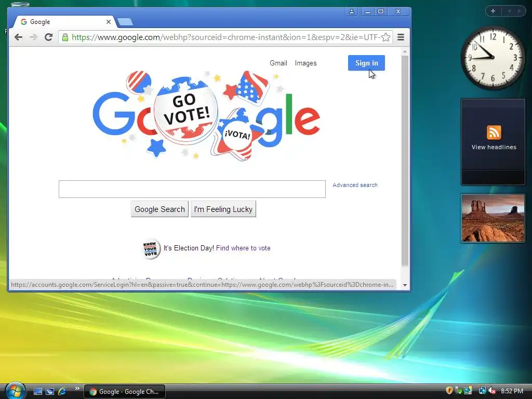
Task: Open a new tab in Chrome
Action: [125, 22]
